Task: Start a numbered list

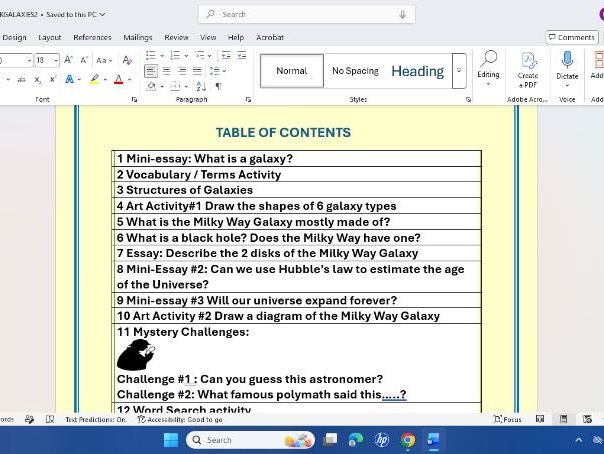Action: tap(175, 55)
